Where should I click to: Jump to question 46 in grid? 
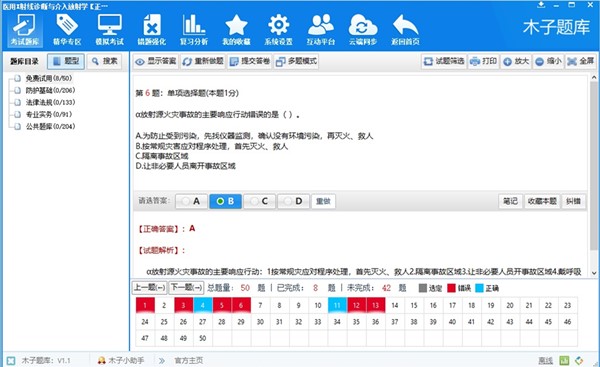coord(567,322)
